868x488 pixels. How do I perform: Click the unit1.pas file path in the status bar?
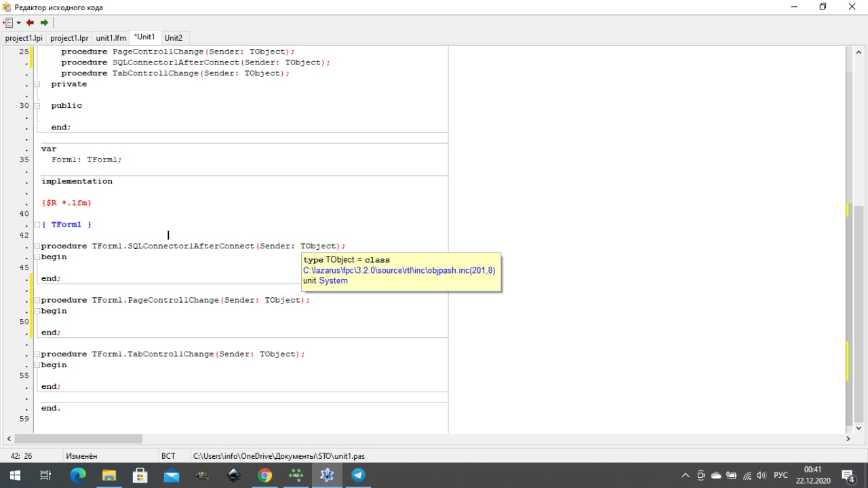(279, 456)
